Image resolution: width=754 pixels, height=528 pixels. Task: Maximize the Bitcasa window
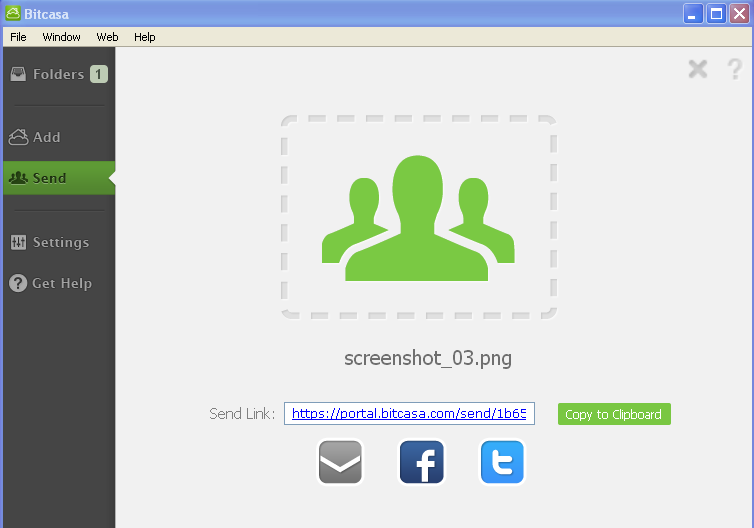[716, 13]
